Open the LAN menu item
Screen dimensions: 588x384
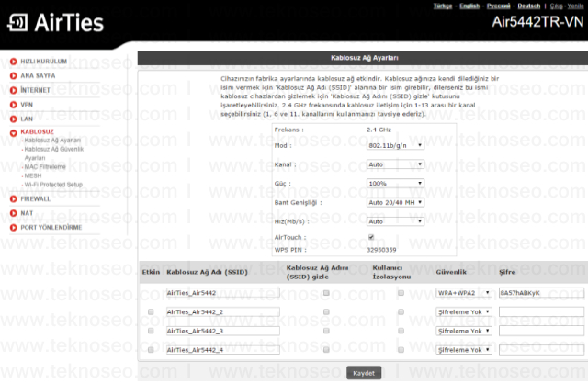tap(27, 119)
